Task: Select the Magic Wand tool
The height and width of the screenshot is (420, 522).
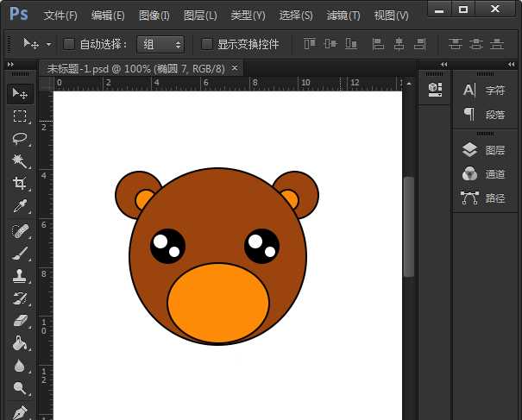Action: 19,161
